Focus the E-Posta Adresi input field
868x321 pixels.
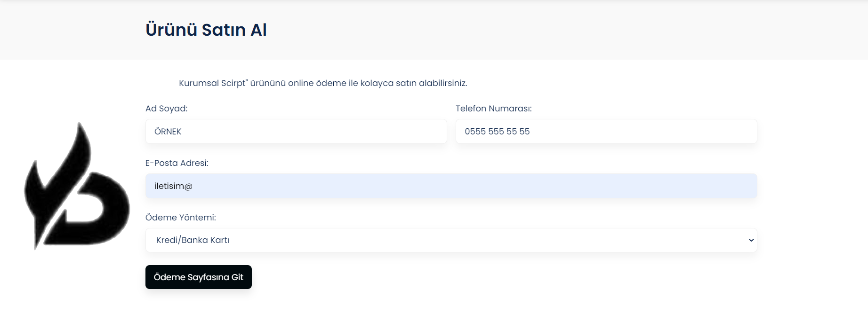[450, 186]
